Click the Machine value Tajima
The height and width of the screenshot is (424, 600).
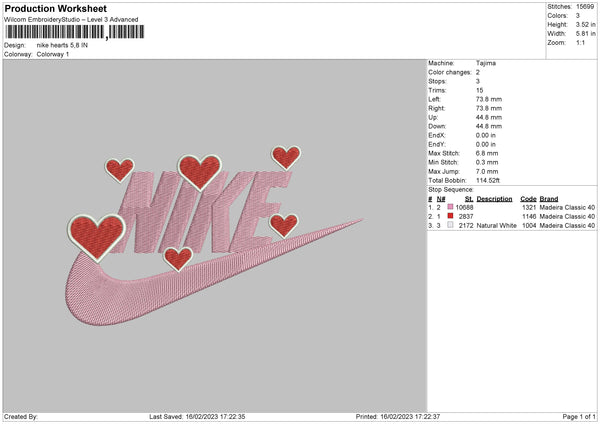486,63
